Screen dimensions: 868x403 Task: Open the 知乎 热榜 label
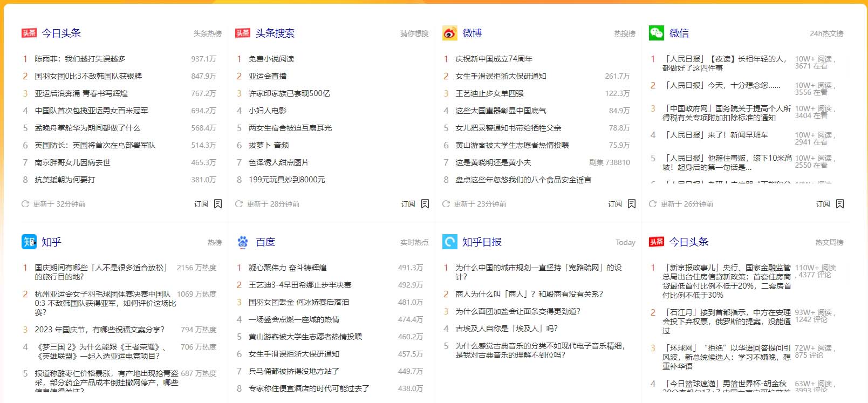click(x=215, y=242)
